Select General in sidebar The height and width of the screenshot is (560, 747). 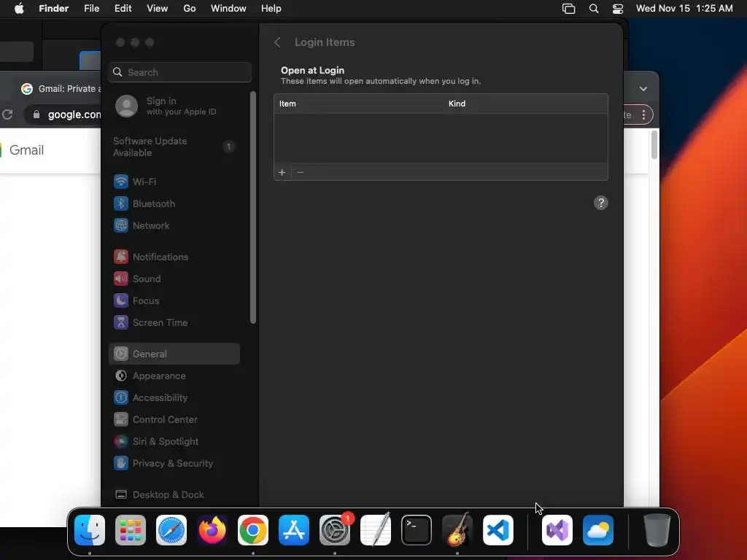174,354
